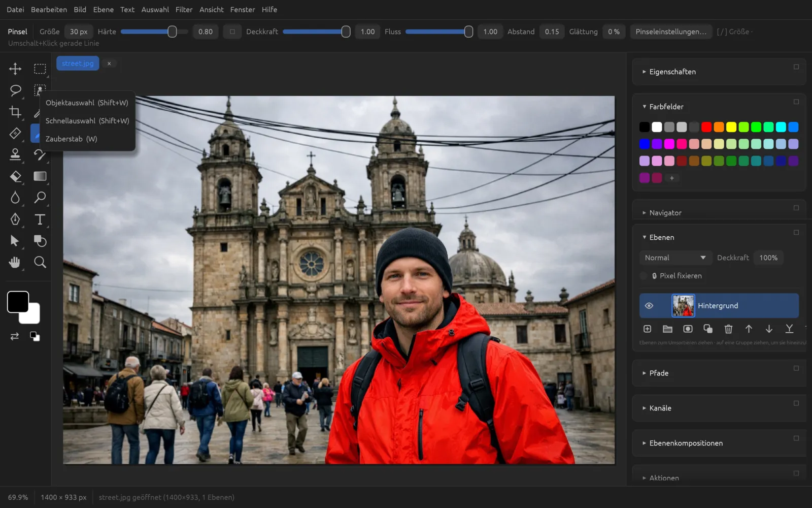812x508 pixels.
Task: Activate the Hand tool
Action: pyautogui.click(x=15, y=262)
